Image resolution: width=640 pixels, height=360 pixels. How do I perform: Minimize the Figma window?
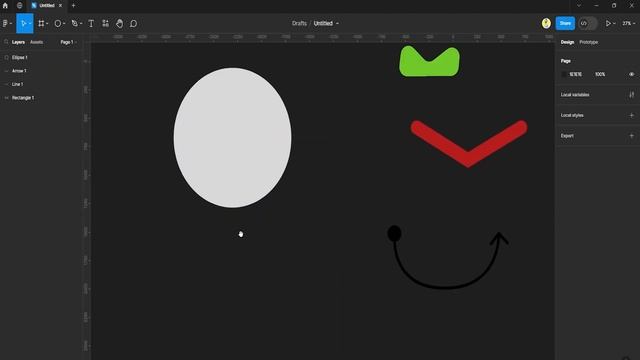pyautogui.click(x=596, y=6)
